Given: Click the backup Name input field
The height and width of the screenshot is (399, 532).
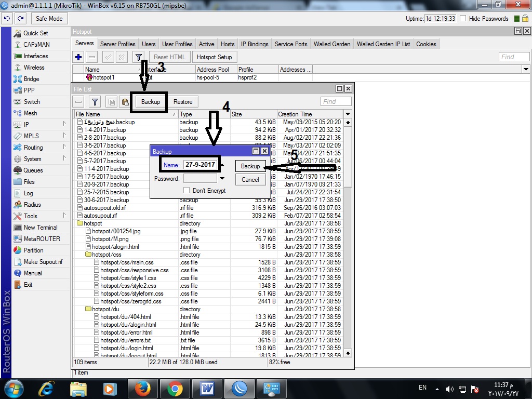Looking at the screenshot, I should 200,165.
